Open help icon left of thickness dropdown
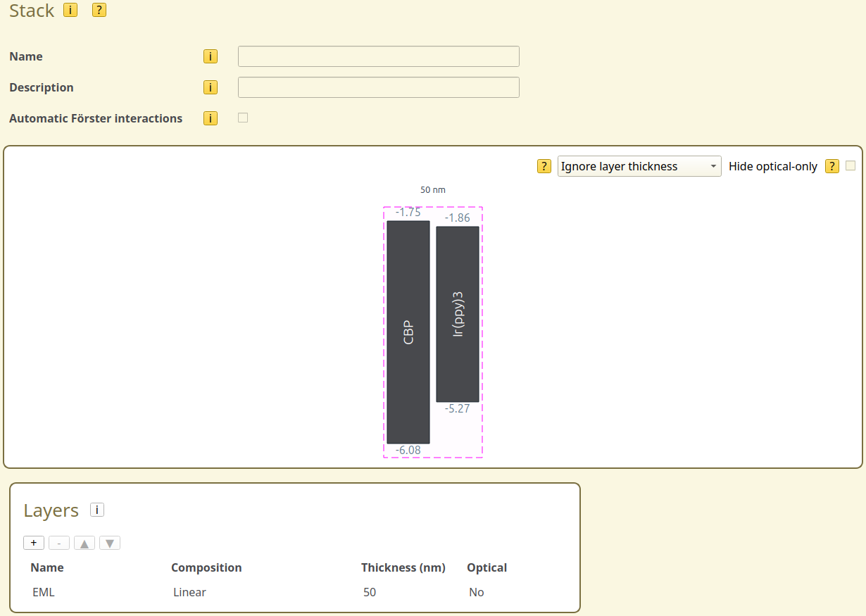The image size is (866, 616). point(544,166)
